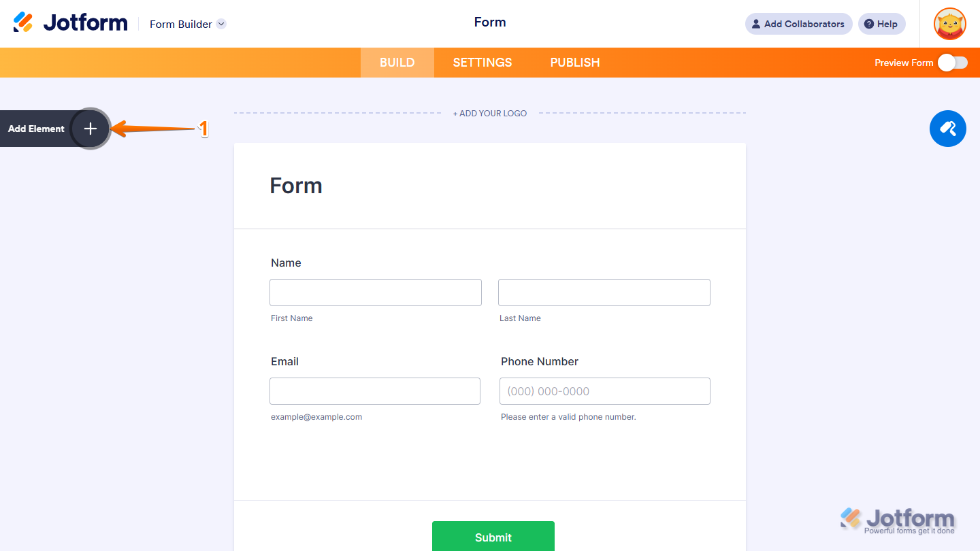Click the Phone Number input field
This screenshot has height=551, width=980.
click(x=604, y=390)
